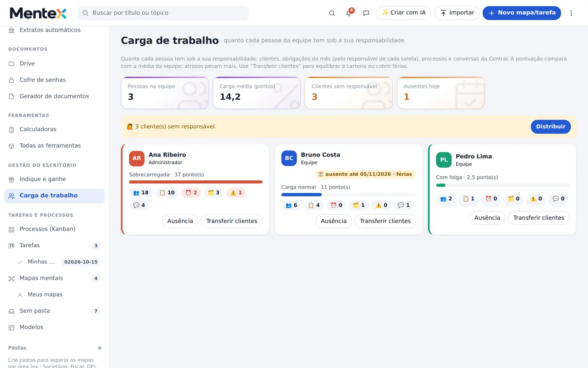Click Clientes sem responsável summary card
This screenshot has height=368, width=588.
[x=349, y=93]
